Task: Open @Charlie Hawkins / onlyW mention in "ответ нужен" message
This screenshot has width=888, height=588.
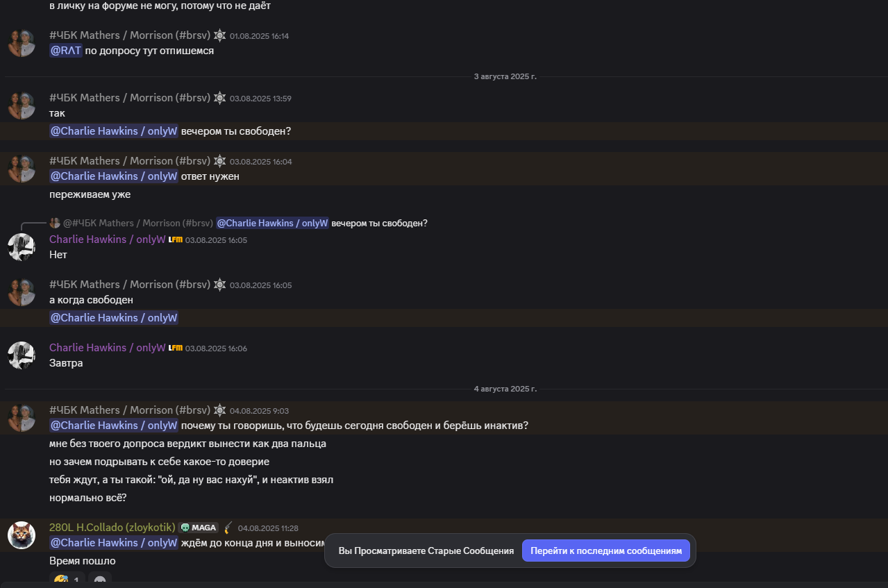Action: (114, 176)
